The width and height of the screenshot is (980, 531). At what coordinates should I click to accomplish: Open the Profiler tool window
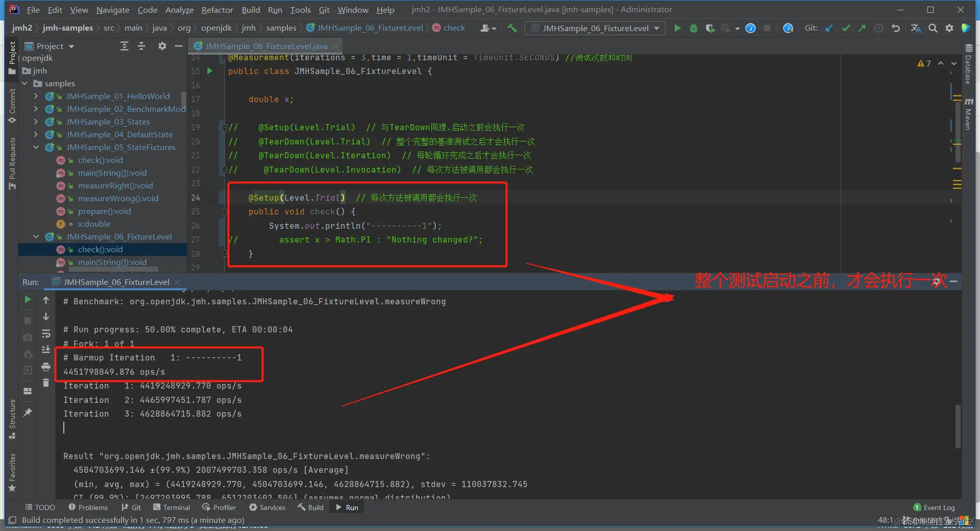pos(219,508)
